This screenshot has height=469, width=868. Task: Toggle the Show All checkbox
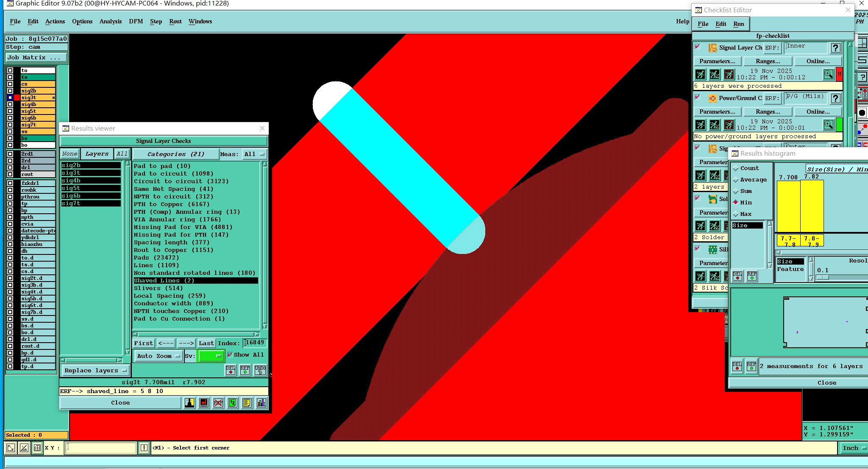[230, 355]
